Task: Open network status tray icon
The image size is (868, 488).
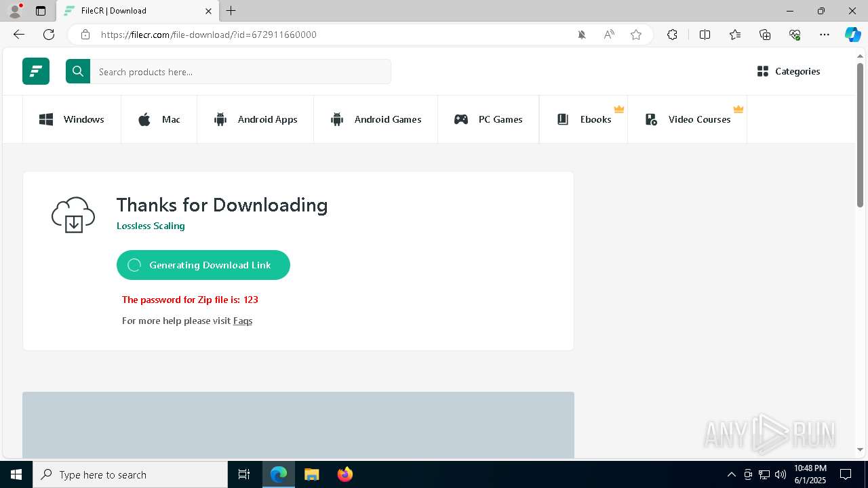Action: click(x=764, y=474)
